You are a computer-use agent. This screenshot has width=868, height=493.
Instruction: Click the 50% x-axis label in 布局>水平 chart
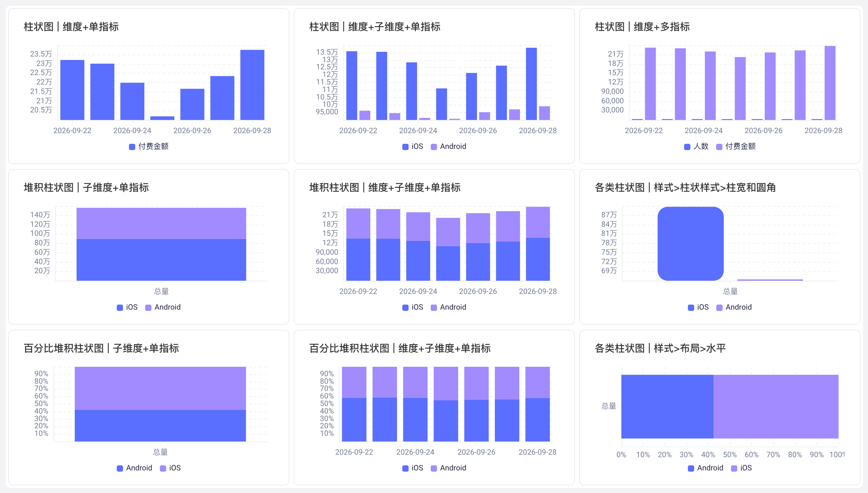point(730,455)
